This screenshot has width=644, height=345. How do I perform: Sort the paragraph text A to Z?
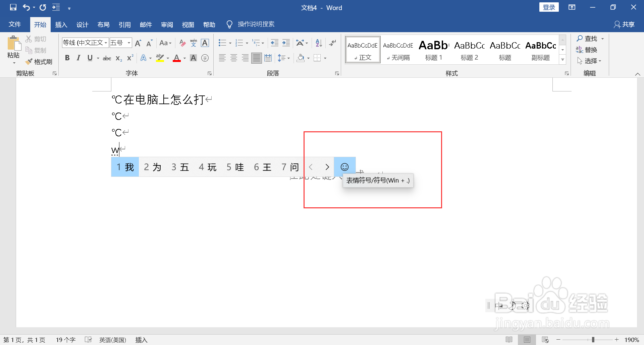[x=319, y=43]
